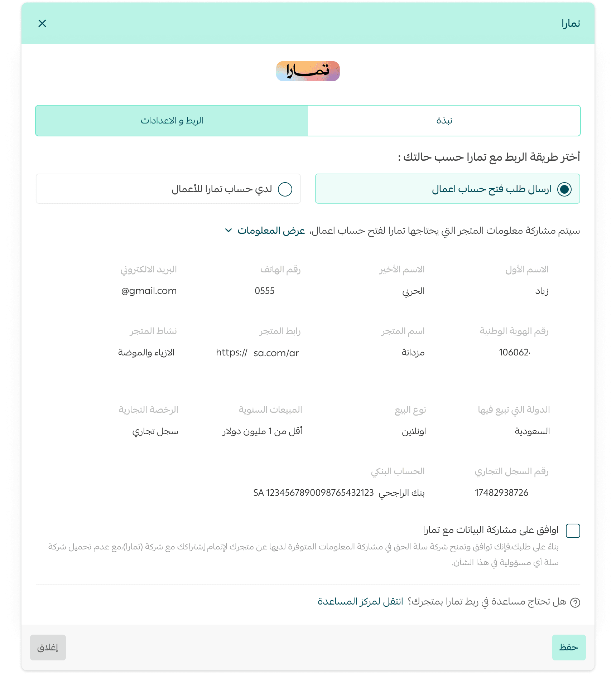Click the national ID number value
The image size is (616, 674).
[x=514, y=353]
